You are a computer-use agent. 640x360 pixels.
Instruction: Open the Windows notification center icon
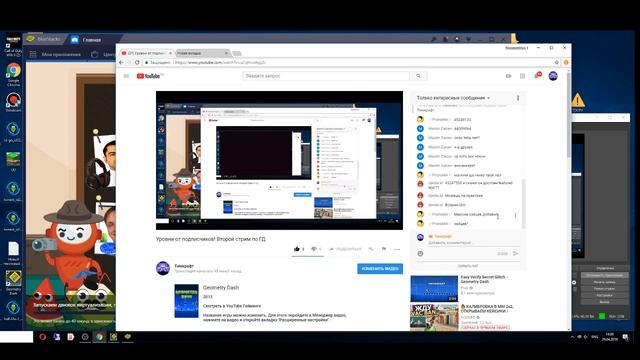(625, 337)
